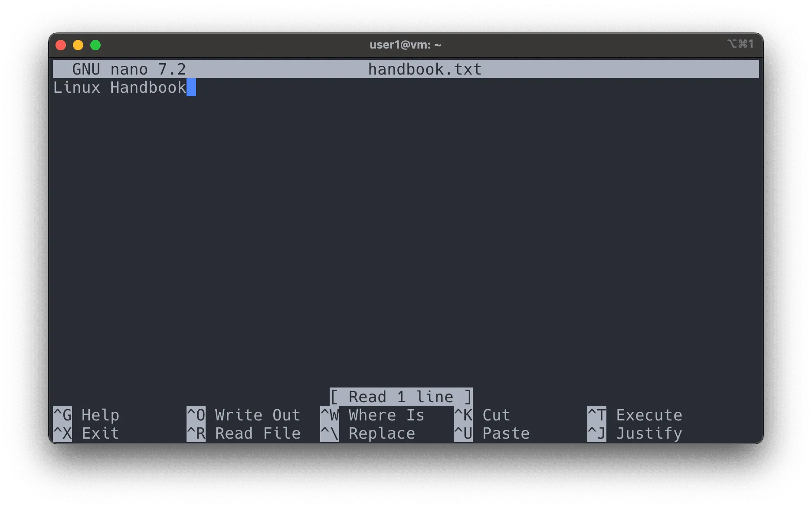The width and height of the screenshot is (812, 508).
Task: Select the ^O Write Out shortcut
Action: point(243,415)
